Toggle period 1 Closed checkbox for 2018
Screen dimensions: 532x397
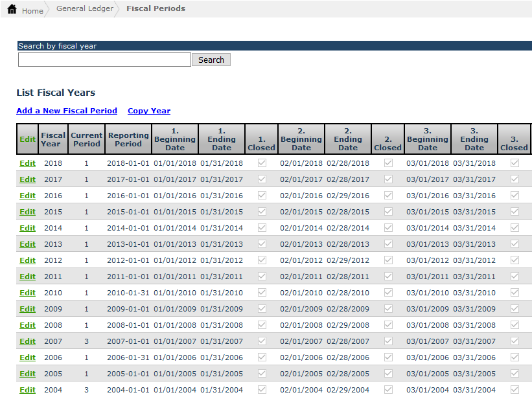262,163
